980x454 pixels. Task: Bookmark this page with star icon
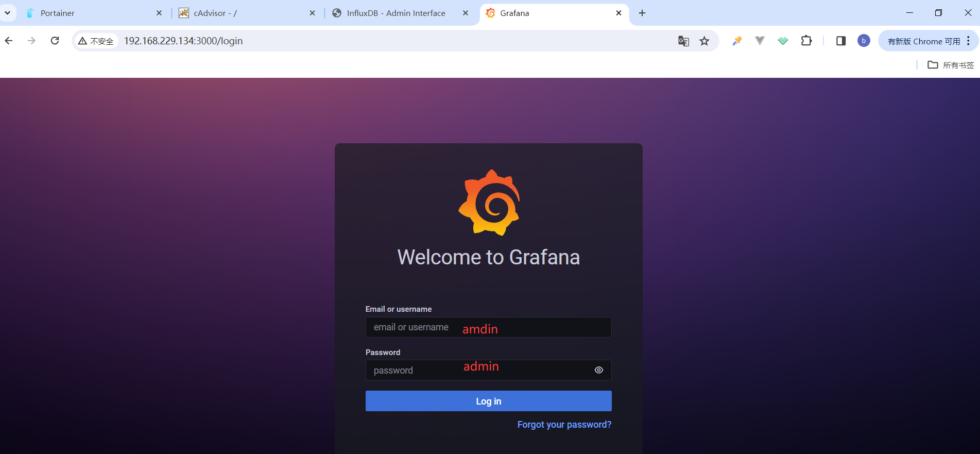tap(704, 41)
